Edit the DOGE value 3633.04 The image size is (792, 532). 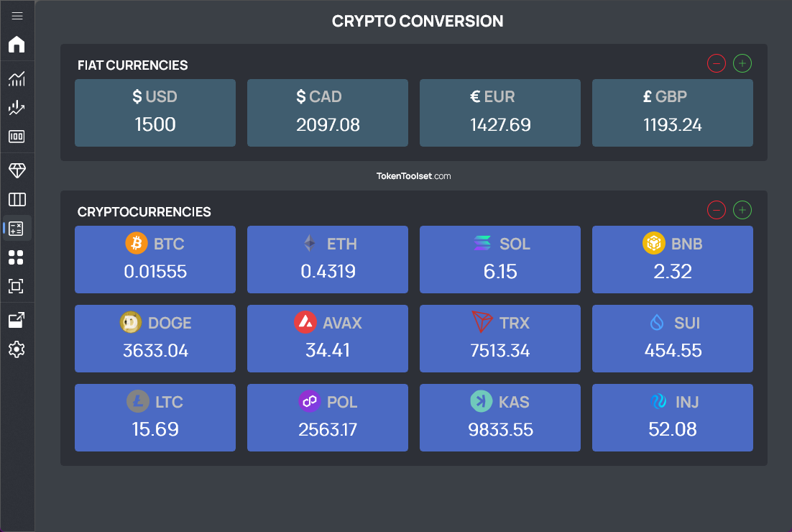155,351
